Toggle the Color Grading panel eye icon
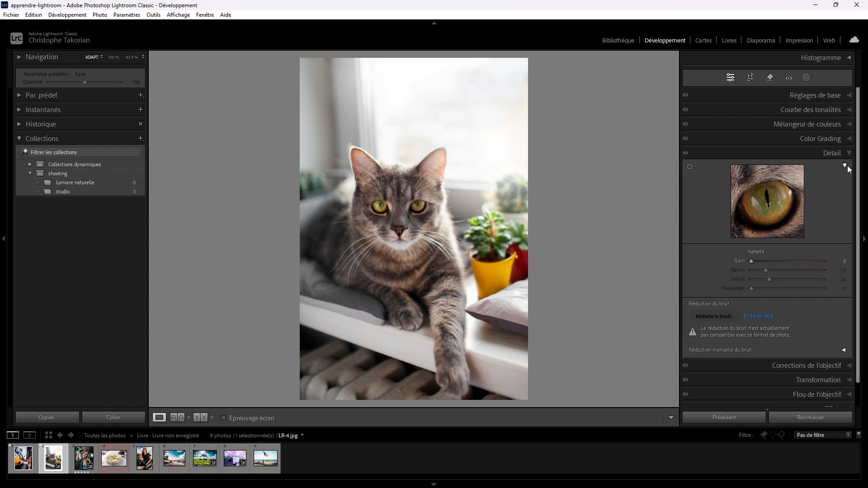 click(685, 139)
